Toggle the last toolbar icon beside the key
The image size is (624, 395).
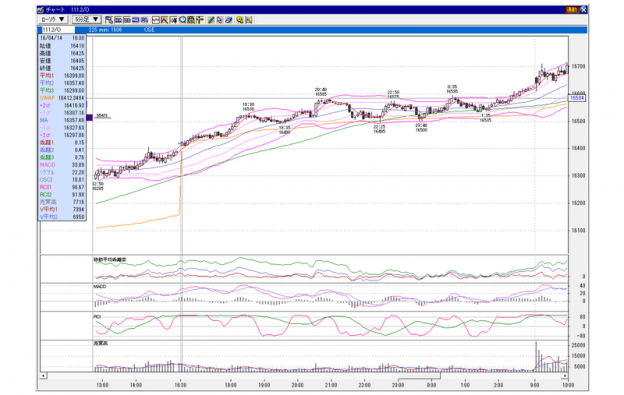248,19
